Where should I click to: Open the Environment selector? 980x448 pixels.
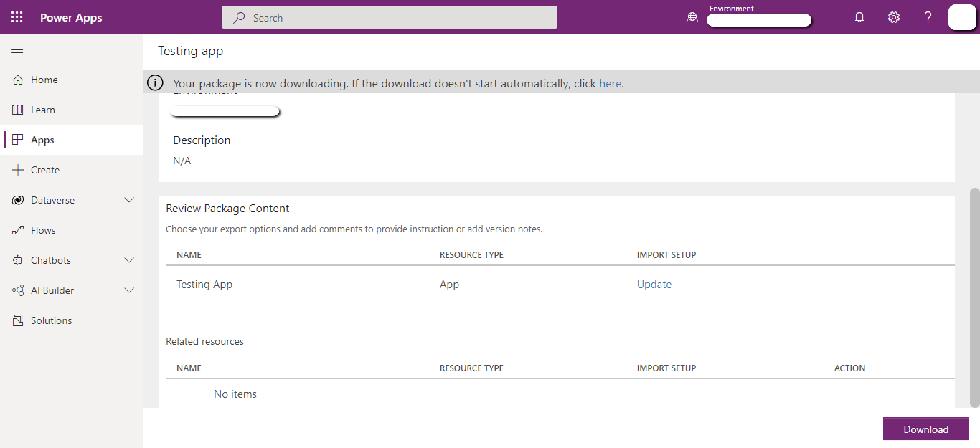pyautogui.click(x=759, y=17)
